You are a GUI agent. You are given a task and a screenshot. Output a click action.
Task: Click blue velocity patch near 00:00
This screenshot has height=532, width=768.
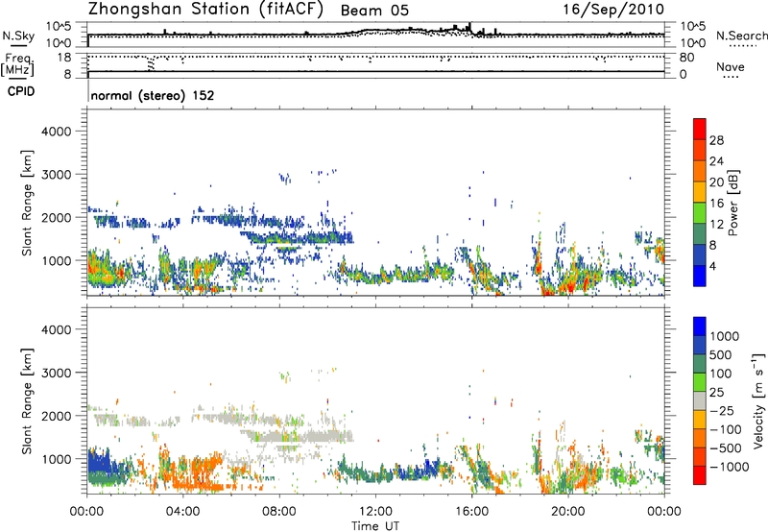[x=101, y=463]
